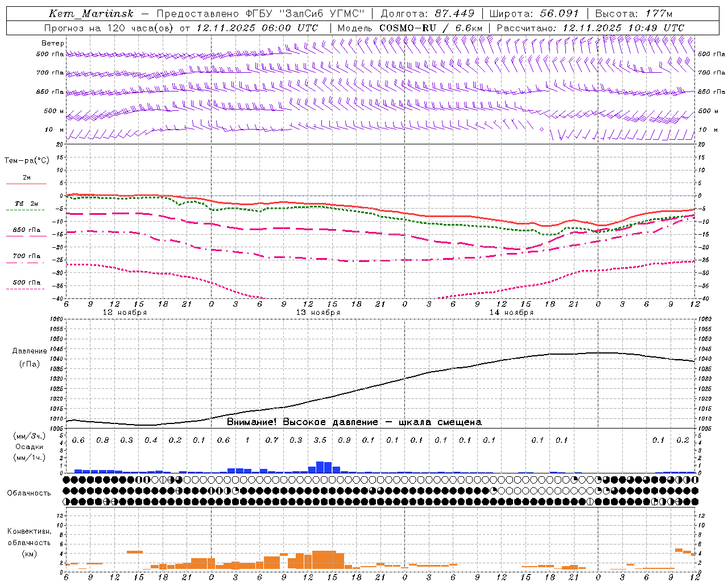
Task: Click the 3.5 three-hour precipitation value
Action: [x=320, y=440]
